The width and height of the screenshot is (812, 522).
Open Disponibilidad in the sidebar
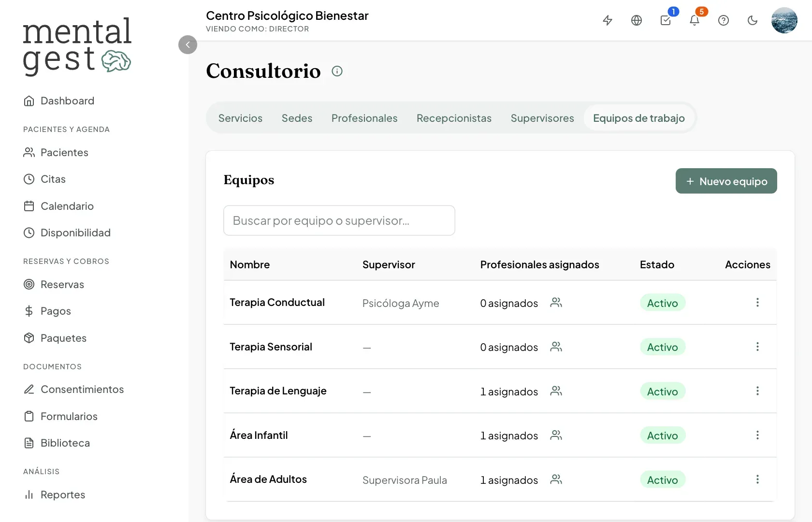pos(67,233)
